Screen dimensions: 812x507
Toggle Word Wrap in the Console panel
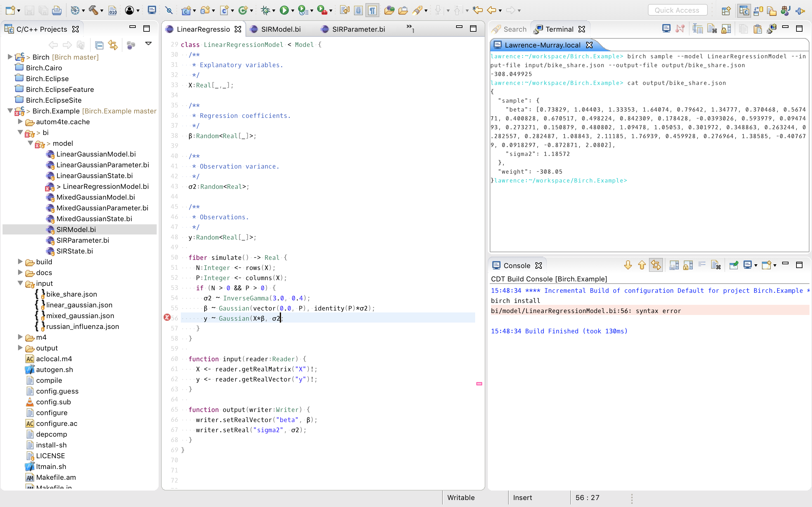(702, 265)
